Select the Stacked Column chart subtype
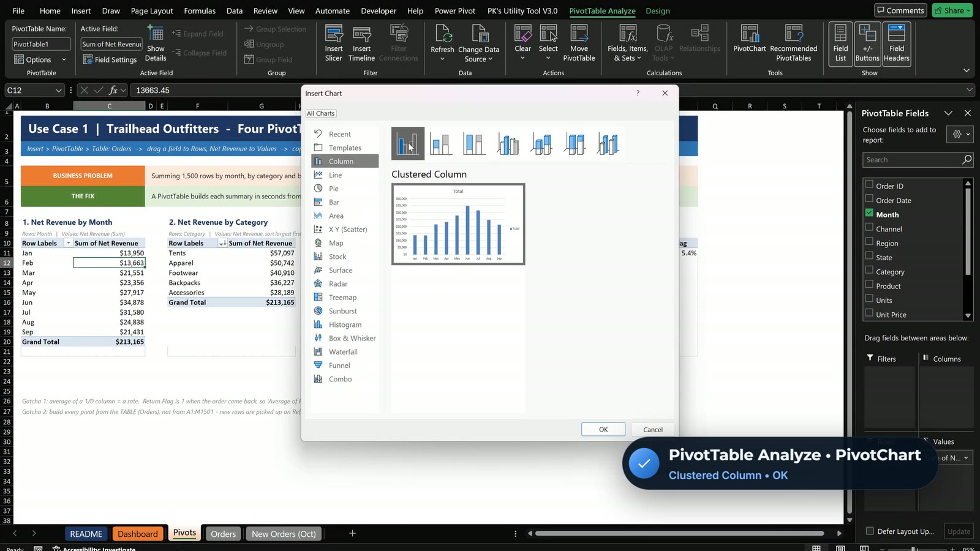 tap(441, 144)
